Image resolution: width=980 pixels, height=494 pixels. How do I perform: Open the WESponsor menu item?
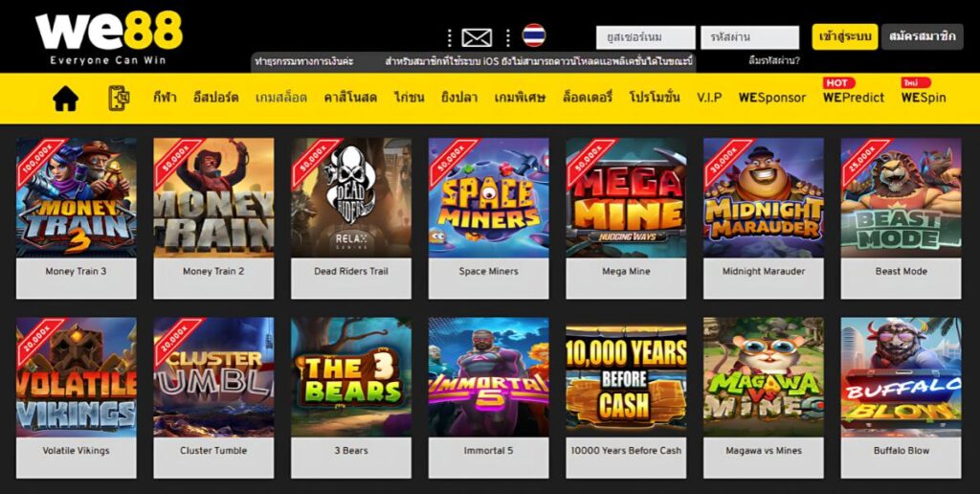pos(772,98)
